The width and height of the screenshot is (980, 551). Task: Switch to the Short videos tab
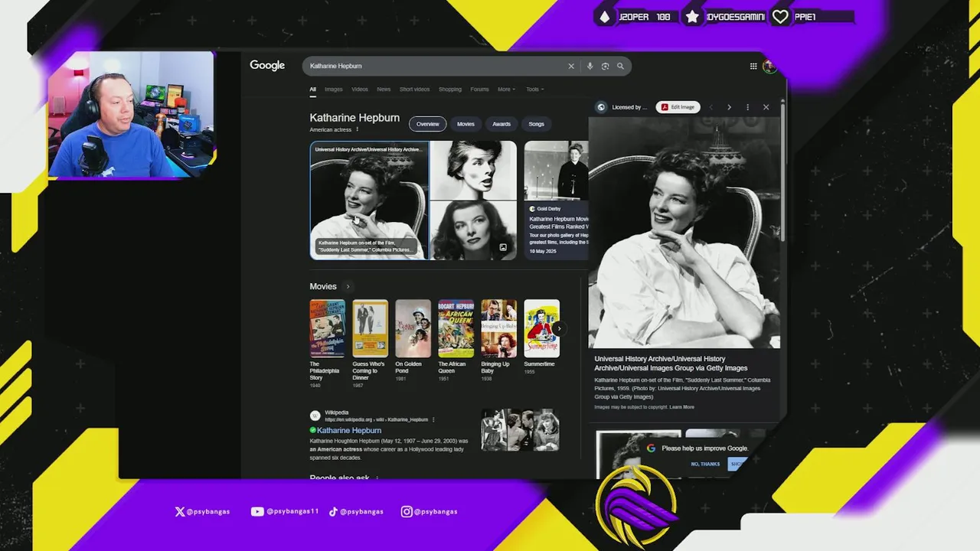tap(414, 90)
